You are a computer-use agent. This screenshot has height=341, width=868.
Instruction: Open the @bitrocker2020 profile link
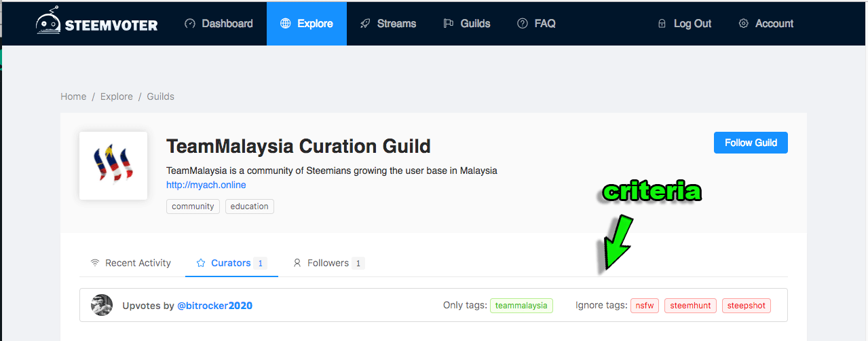click(214, 306)
